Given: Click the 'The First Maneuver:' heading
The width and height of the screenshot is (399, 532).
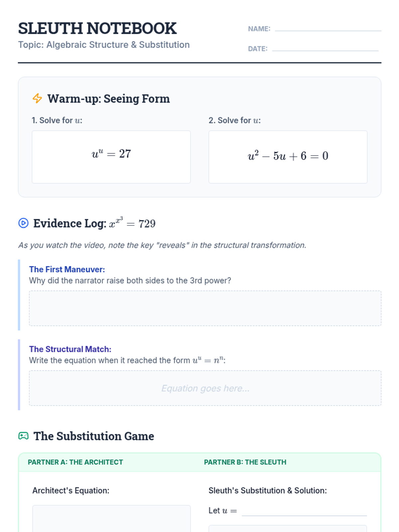Looking at the screenshot, I should pyautogui.click(x=67, y=269).
